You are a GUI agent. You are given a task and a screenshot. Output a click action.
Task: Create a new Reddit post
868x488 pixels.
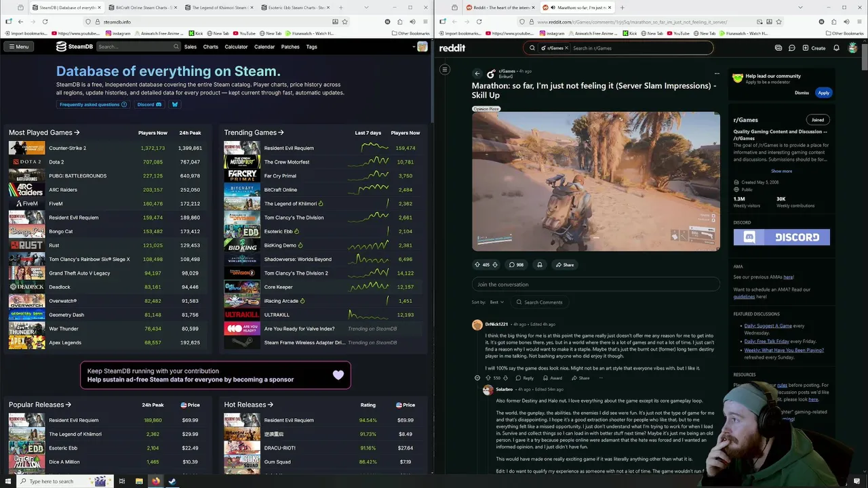tap(814, 48)
